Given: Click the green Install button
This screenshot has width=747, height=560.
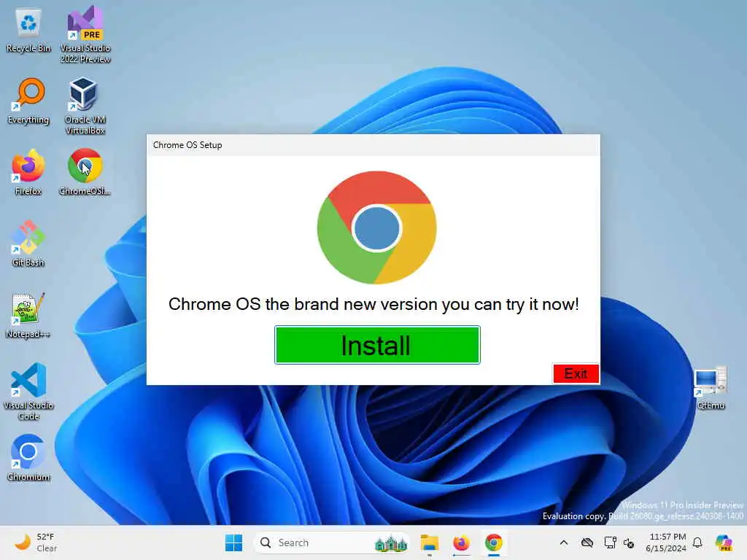Looking at the screenshot, I should pyautogui.click(x=377, y=345).
